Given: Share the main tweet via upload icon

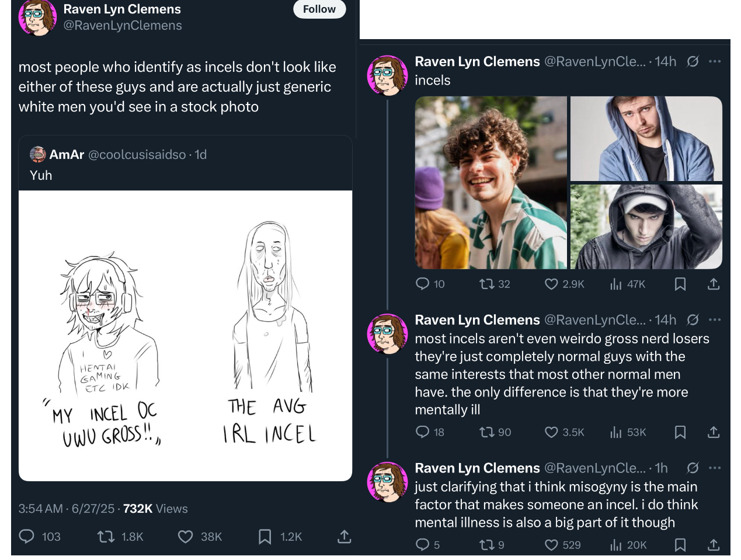Looking at the screenshot, I should (345, 536).
